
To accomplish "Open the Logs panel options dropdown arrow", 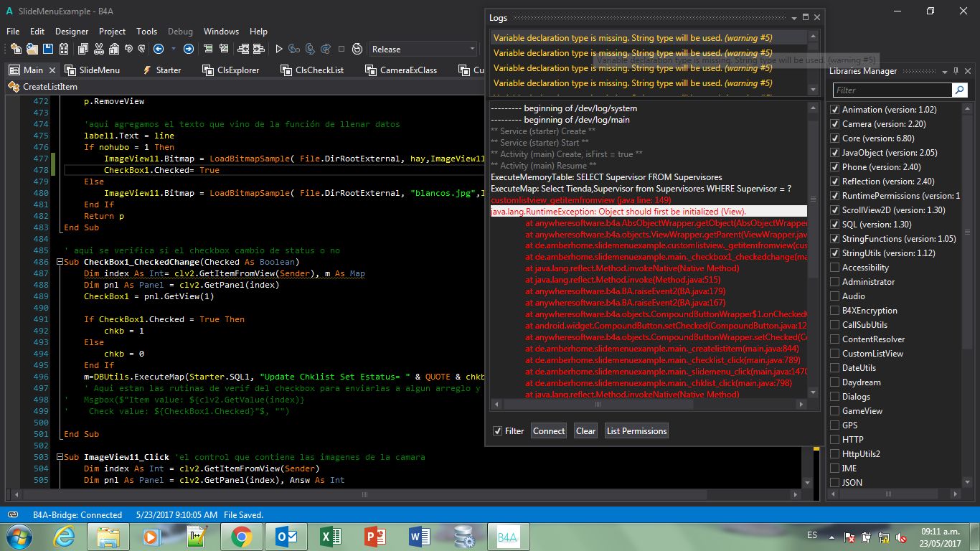I will point(793,17).
